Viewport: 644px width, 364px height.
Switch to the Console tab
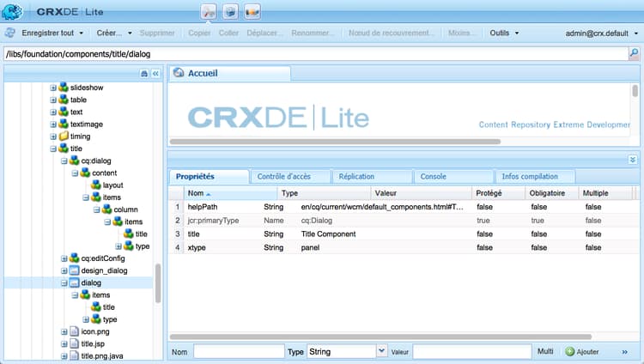[x=453, y=177]
